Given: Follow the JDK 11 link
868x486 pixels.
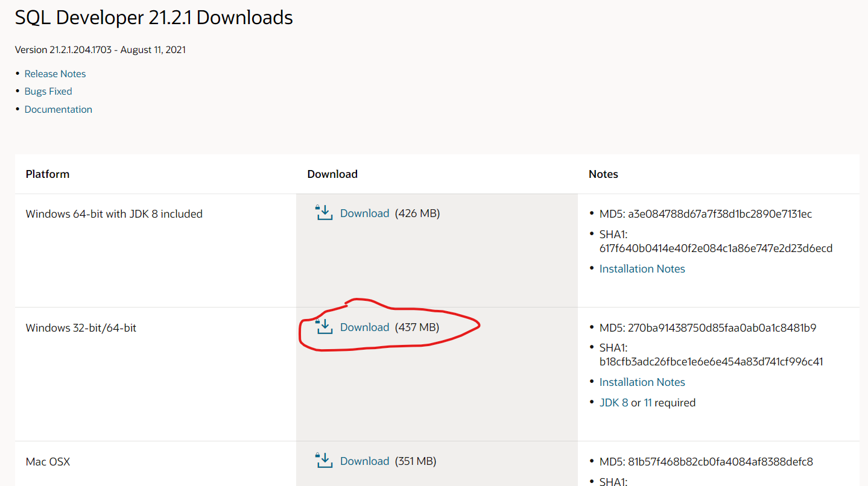Looking at the screenshot, I should pyautogui.click(x=648, y=402).
